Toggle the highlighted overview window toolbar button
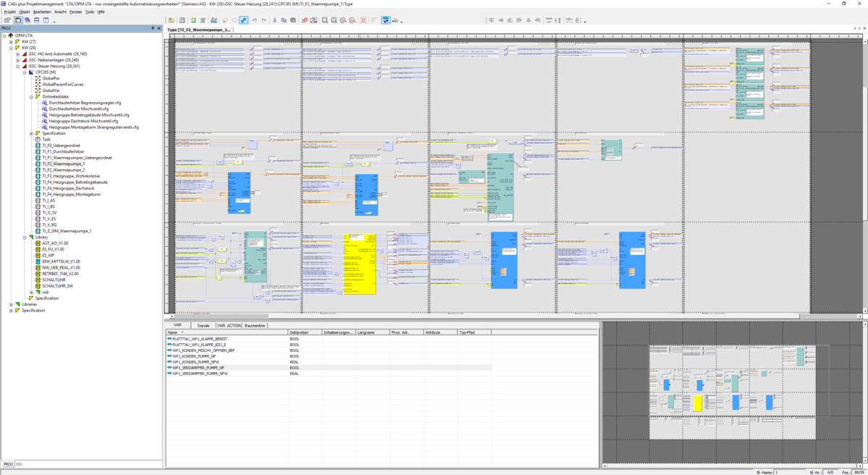868x475 pixels. [x=386, y=20]
